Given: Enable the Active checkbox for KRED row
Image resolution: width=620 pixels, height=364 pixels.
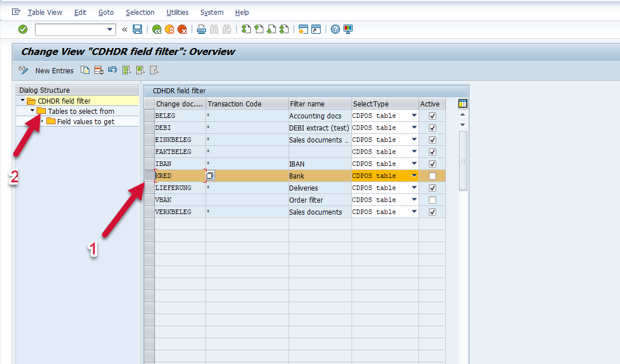Looking at the screenshot, I should point(432,176).
